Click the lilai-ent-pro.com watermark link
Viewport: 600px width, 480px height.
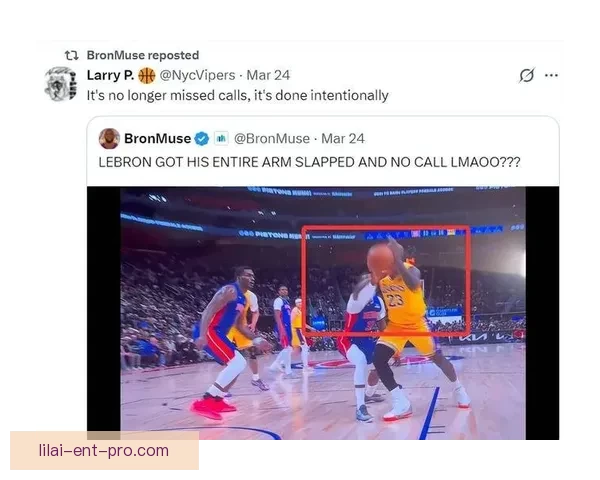tap(104, 451)
